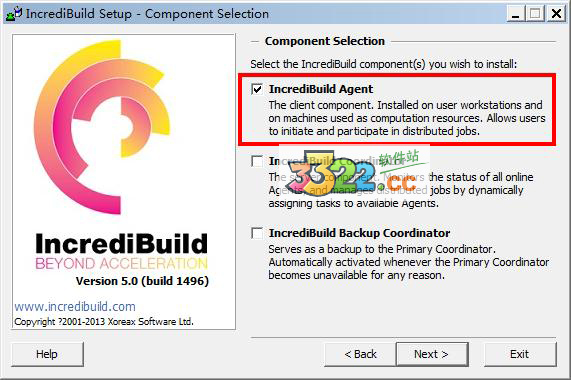Screen dimensions: 571x380
Task: Select the IncrediBuild Agent label text
Action: (x=321, y=89)
